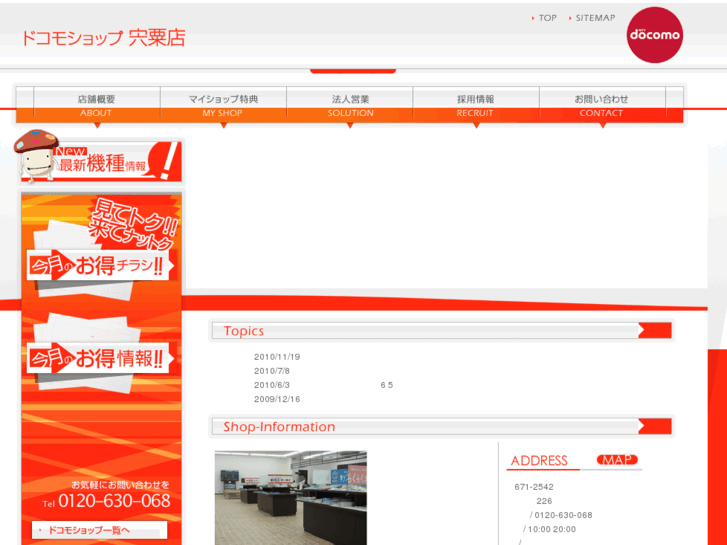Click the hours text 10:00 20:00

click(552, 529)
